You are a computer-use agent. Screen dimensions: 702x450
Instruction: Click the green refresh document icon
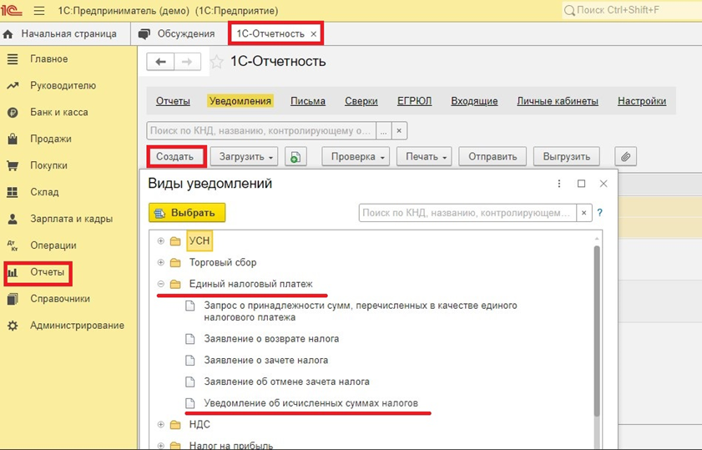coord(295,157)
